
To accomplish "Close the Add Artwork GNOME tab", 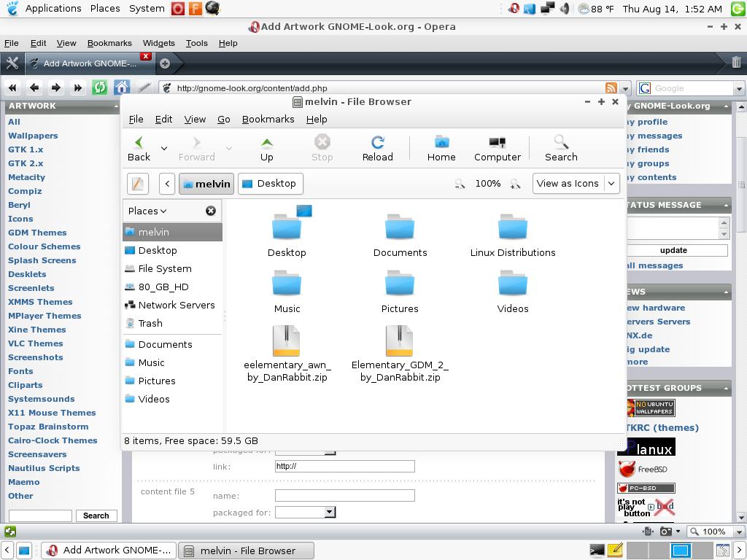I will [146, 56].
